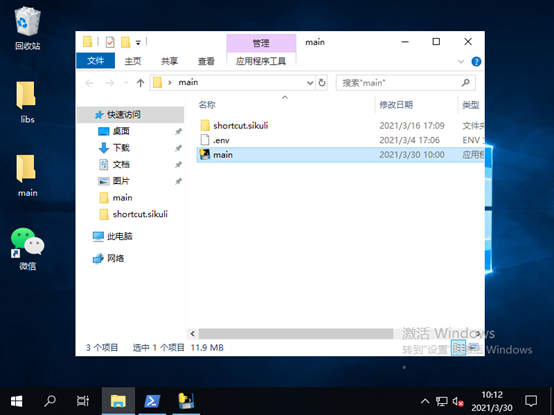Click the pin icon beside 图片
This screenshot has height=415, width=554.
[178, 181]
